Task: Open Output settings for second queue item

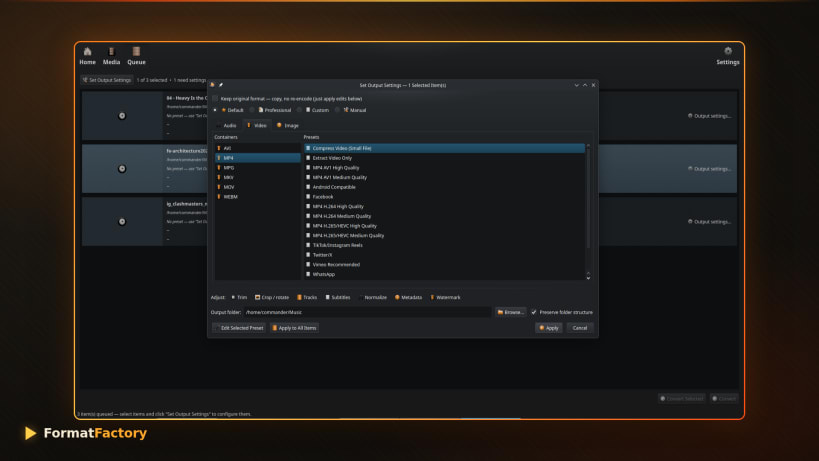Action: pyautogui.click(x=709, y=169)
